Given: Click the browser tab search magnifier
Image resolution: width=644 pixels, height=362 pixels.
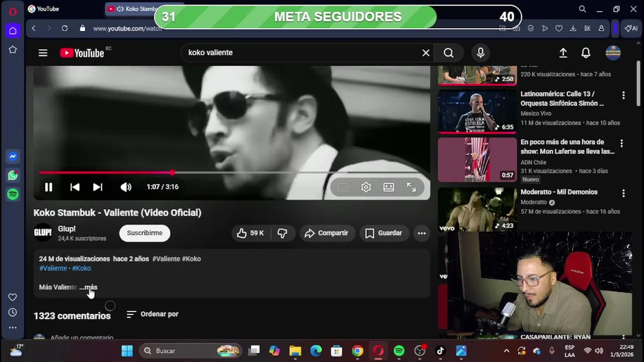Looking at the screenshot, I should 582,9.
